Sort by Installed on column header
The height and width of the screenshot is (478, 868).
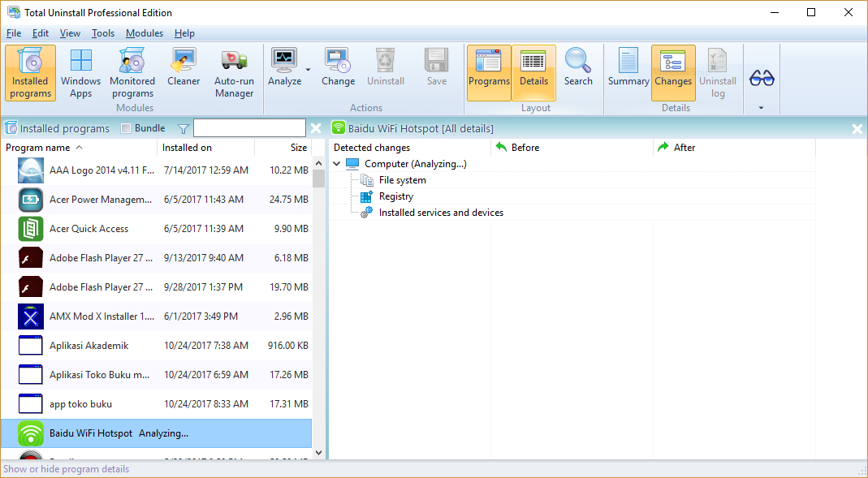coord(206,148)
